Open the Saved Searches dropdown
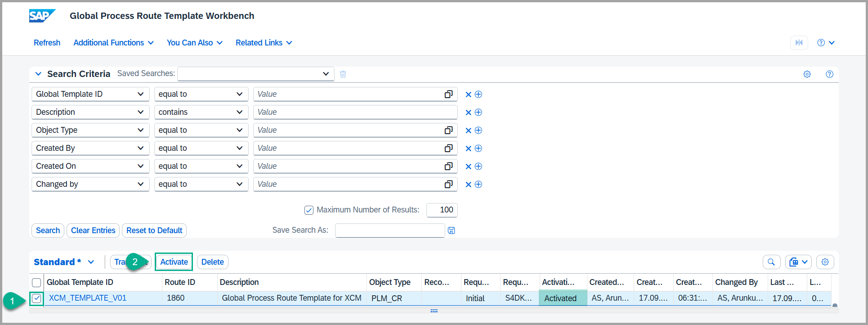The width and height of the screenshot is (868, 325). tap(255, 74)
